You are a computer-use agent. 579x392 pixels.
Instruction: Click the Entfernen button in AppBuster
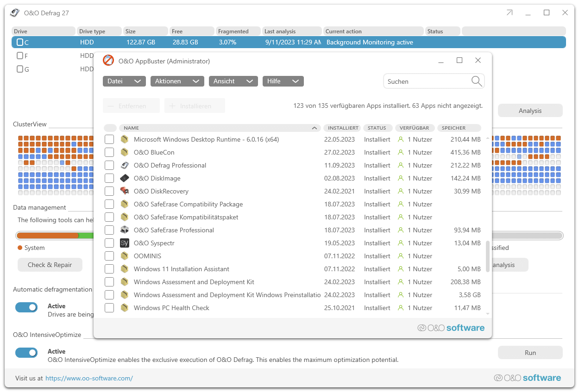coord(132,106)
